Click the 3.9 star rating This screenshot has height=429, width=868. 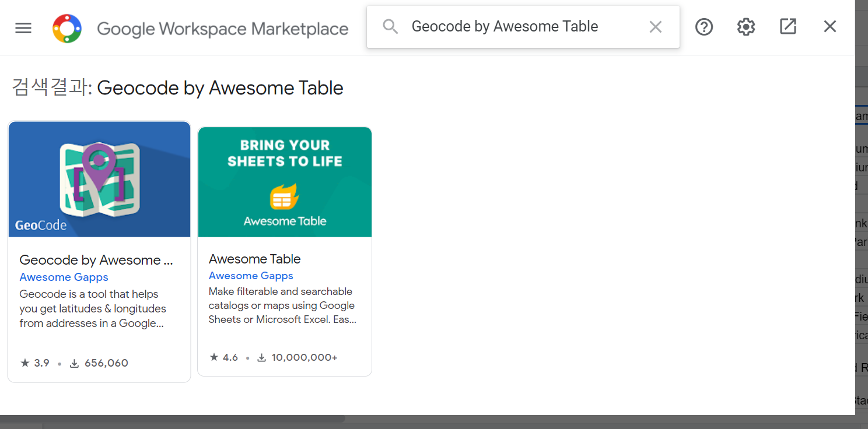click(x=35, y=363)
